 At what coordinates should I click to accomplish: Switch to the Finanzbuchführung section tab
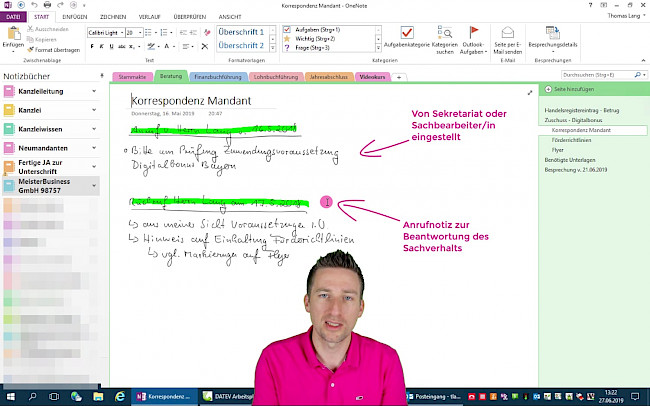click(213, 76)
